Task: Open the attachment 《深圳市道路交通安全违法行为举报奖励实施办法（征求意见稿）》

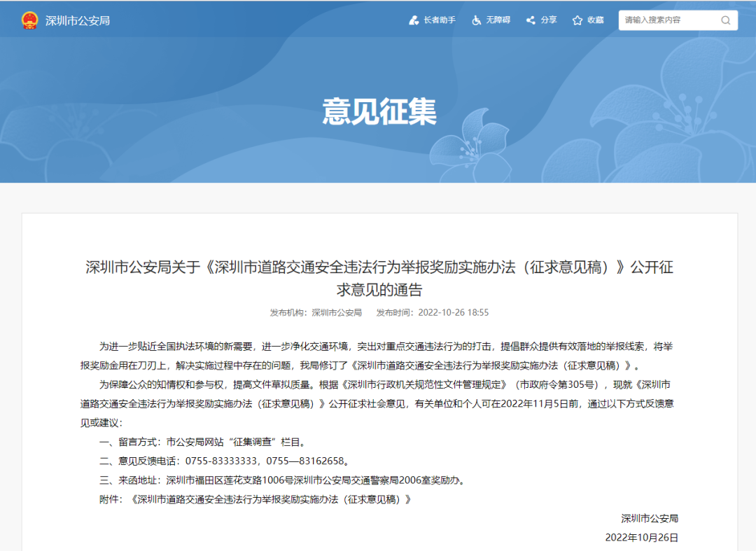Action: click(x=272, y=499)
